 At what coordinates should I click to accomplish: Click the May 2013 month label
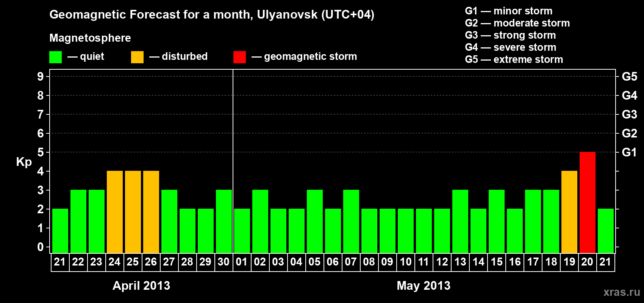424,286
